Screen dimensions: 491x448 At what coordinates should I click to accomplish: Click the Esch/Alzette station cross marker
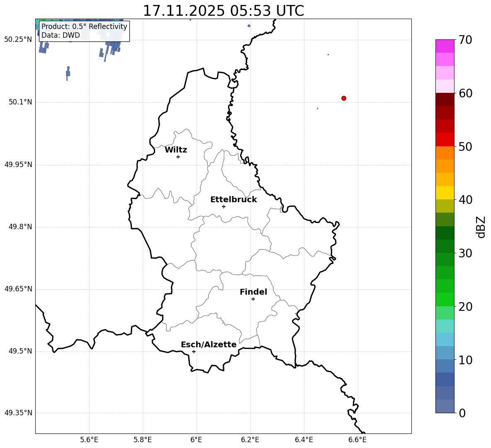(x=194, y=351)
